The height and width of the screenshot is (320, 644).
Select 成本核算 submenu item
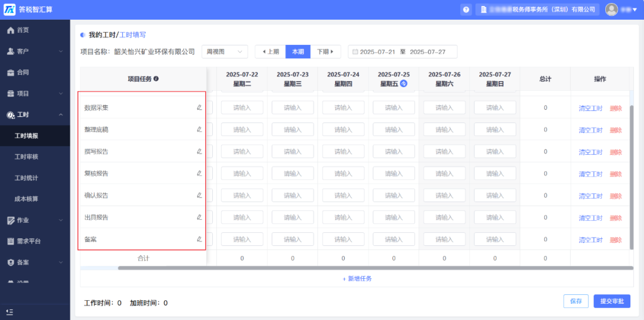pyautogui.click(x=35, y=199)
